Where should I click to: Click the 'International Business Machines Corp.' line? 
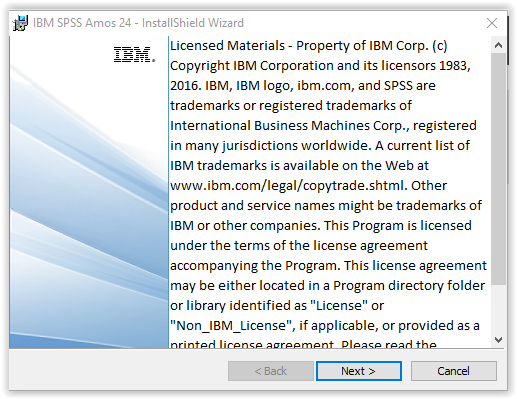point(323,126)
